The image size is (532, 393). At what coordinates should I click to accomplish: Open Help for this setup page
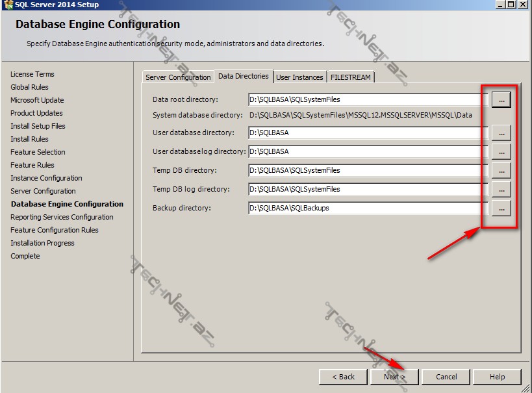pyautogui.click(x=497, y=377)
